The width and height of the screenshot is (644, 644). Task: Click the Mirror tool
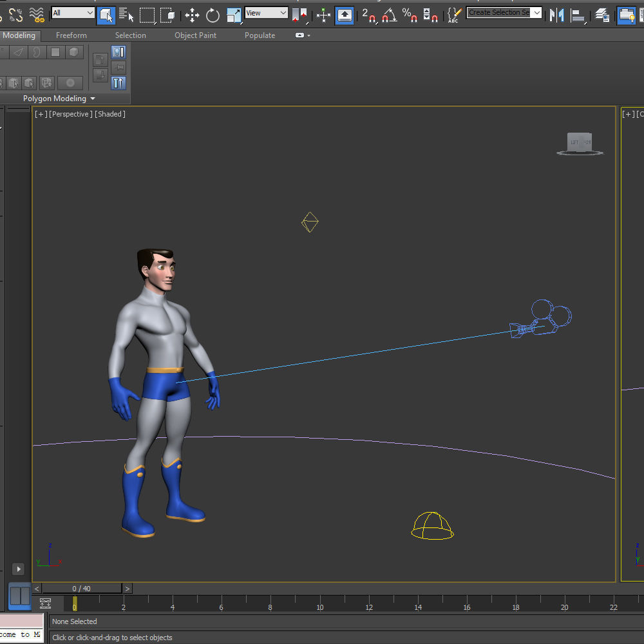556,15
